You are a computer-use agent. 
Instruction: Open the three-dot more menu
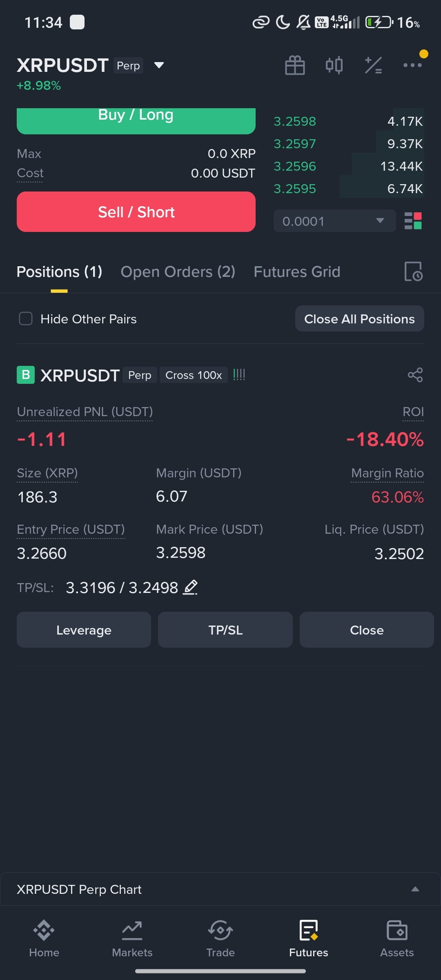pyautogui.click(x=412, y=65)
